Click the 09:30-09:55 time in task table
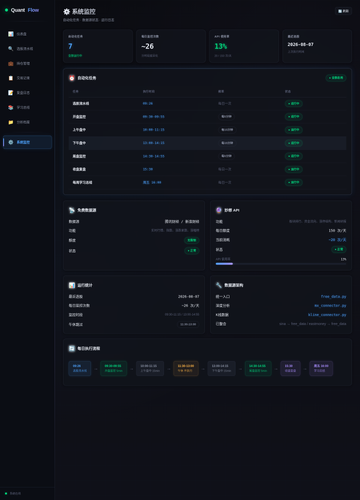This screenshot has height=500, width=360. point(153,117)
